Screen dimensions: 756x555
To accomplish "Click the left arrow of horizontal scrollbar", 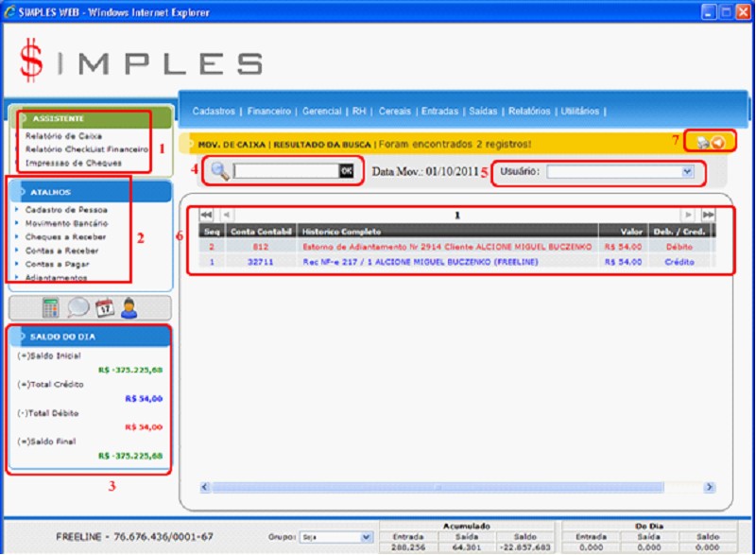I will [205, 487].
